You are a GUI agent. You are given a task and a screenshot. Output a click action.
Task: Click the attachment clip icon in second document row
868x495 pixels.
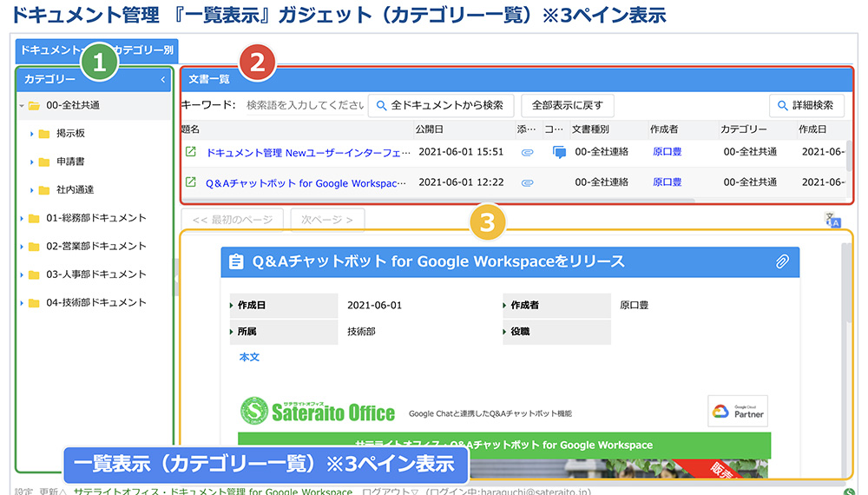pos(527,182)
